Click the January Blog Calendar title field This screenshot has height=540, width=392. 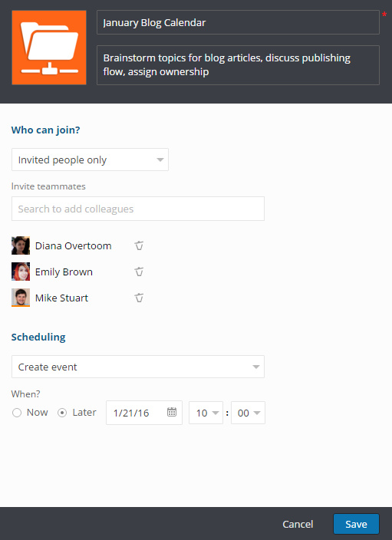coord(238,22)
